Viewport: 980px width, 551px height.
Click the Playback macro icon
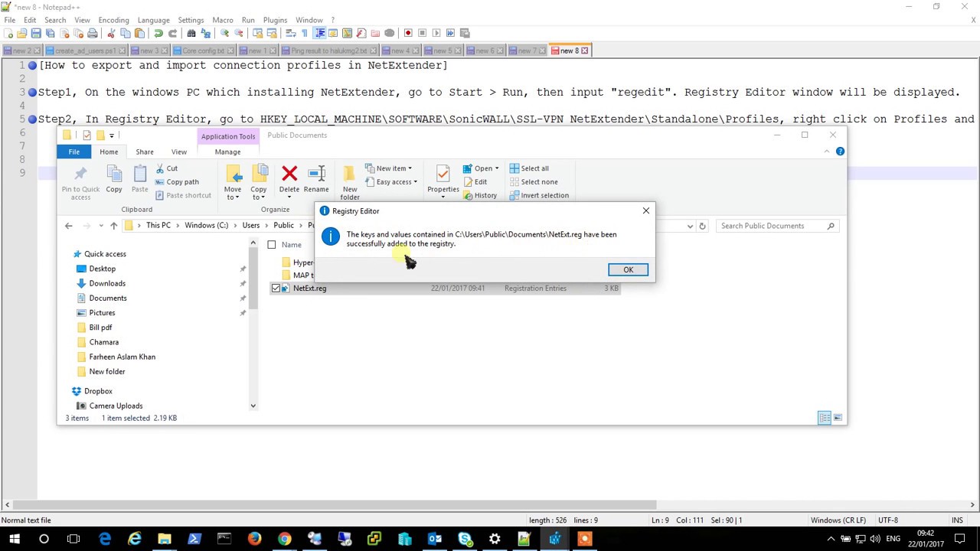click(436, 33)
